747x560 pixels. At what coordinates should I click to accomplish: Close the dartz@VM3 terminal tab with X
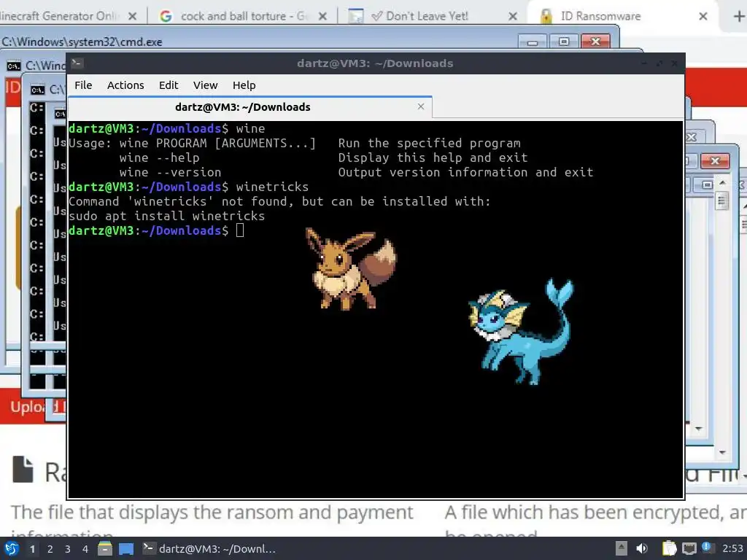421,106
